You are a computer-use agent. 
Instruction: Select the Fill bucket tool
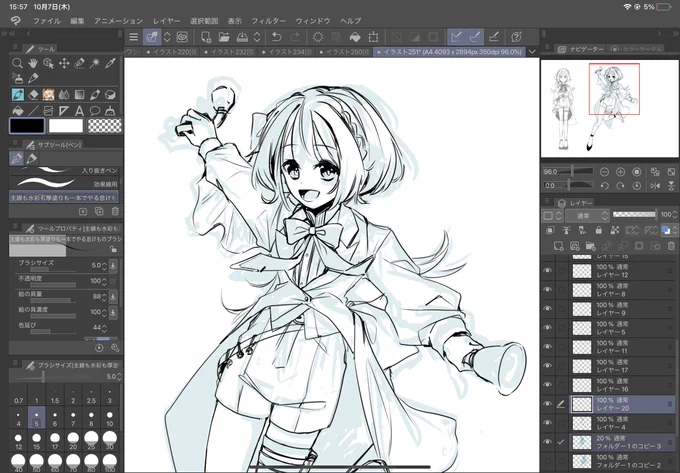pos(18,111)
